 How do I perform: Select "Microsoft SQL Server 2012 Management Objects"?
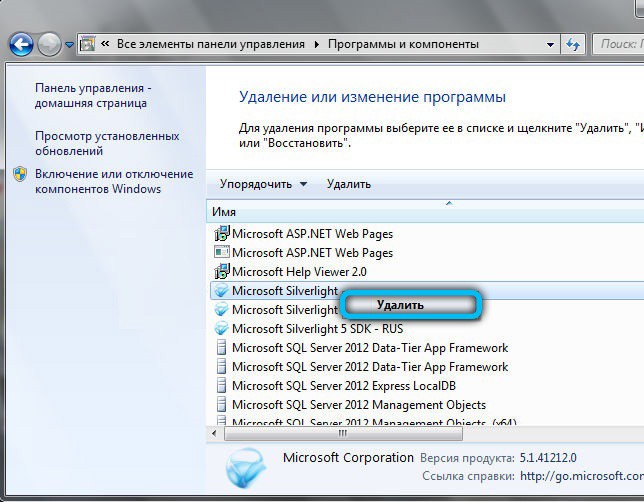pyautogui.click(x=427, y=405)
